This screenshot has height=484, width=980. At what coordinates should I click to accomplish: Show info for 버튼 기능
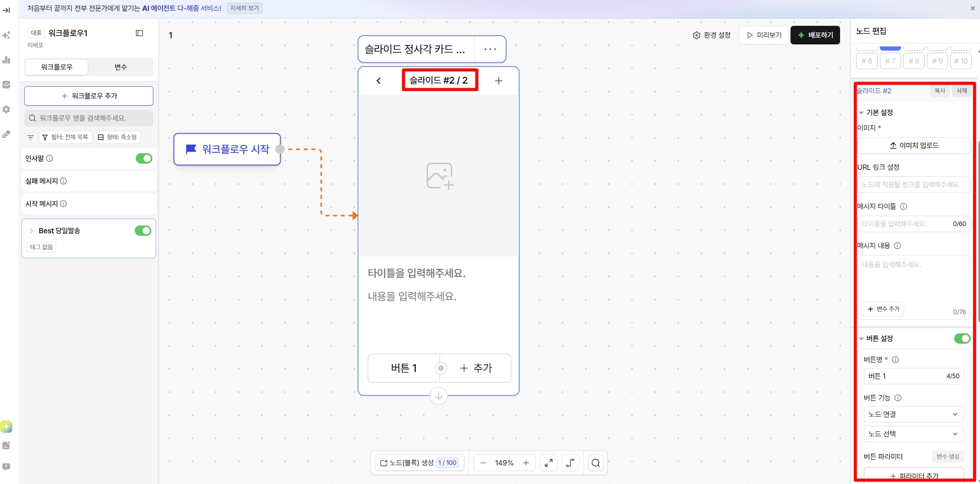tap(898, 398)
